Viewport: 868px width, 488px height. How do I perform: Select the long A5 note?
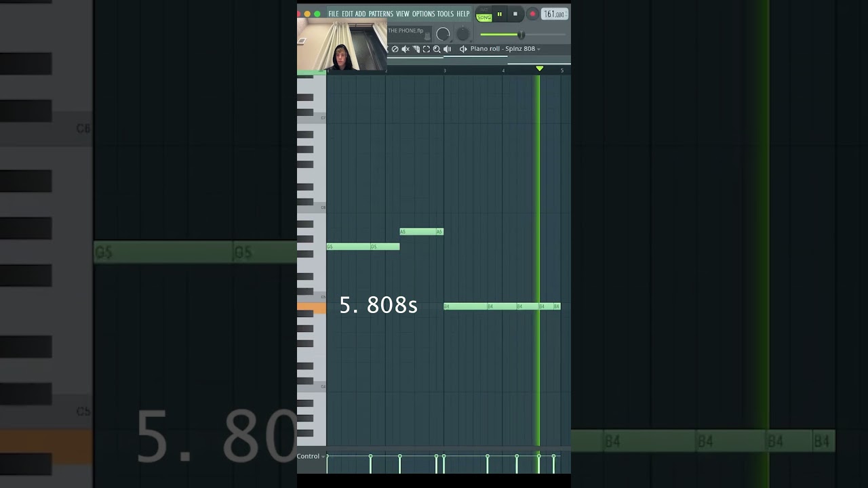coord(418,232)
